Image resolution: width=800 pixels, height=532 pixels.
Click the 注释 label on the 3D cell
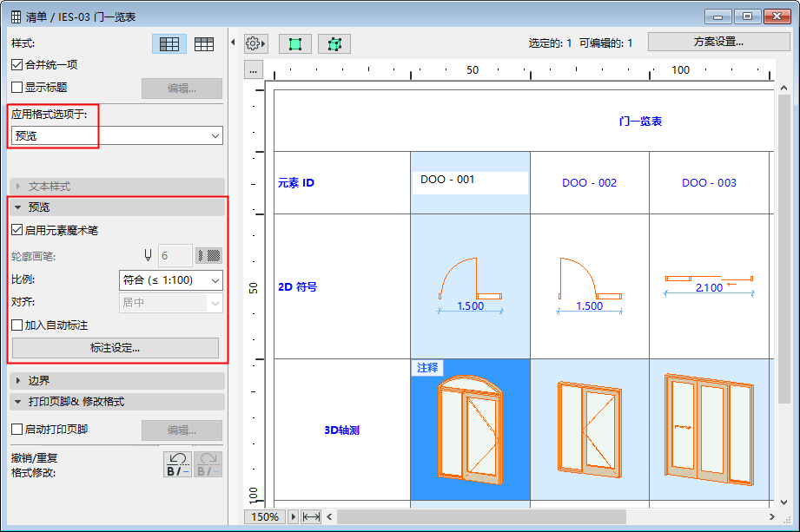[427, 368]
